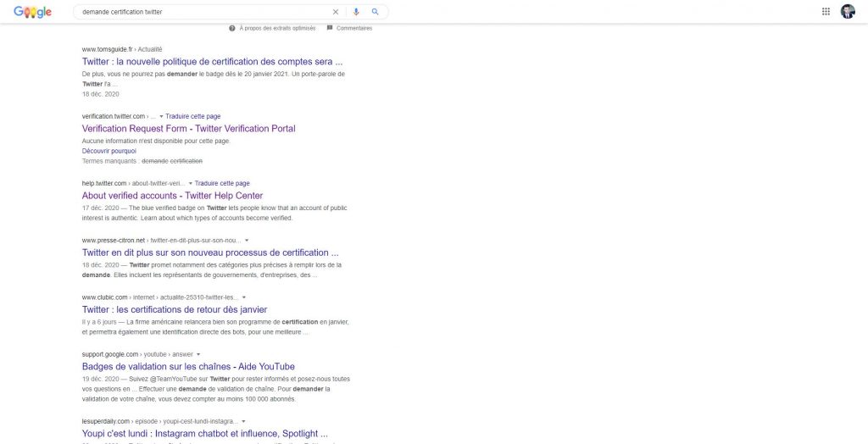Image resolution: width=868 pixels, height=444 pixels.
Task: Open the Google apps grid
Action: [826, 12]
